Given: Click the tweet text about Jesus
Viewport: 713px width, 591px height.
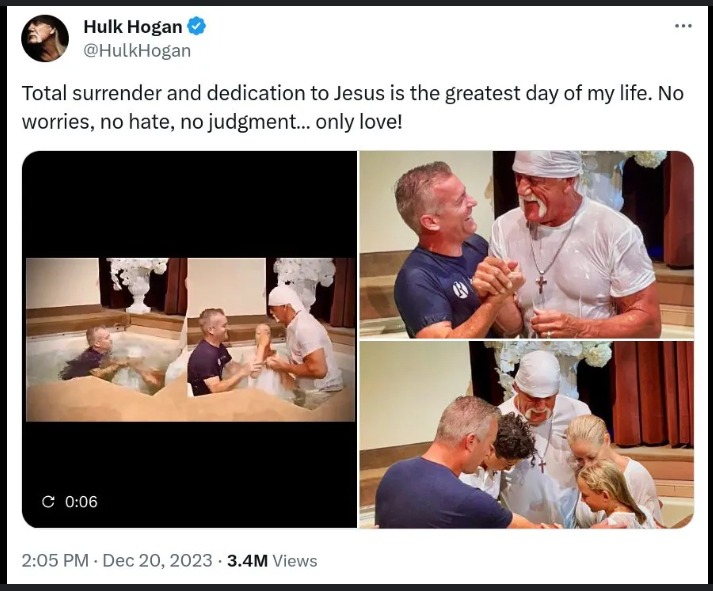Looking at the screenshot, I should pyautogui.click(x=352, y=107).
